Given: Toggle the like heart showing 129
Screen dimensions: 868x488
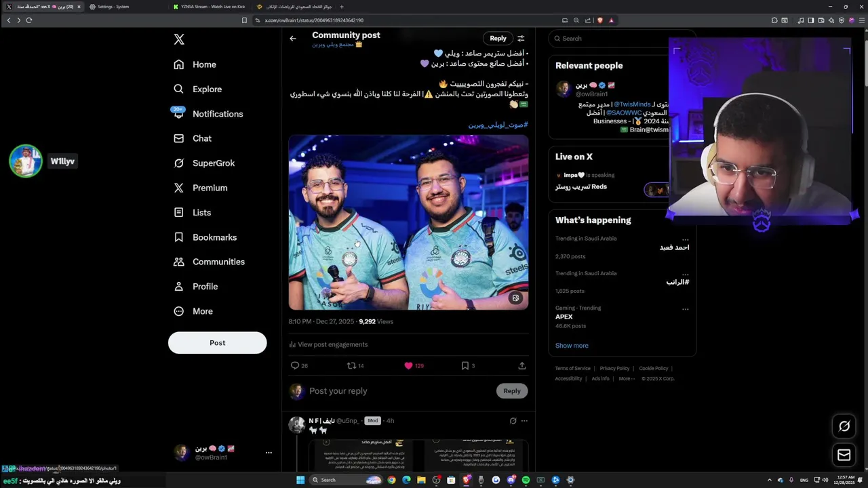Looking at the screenshot, I should tap(408, 365).
